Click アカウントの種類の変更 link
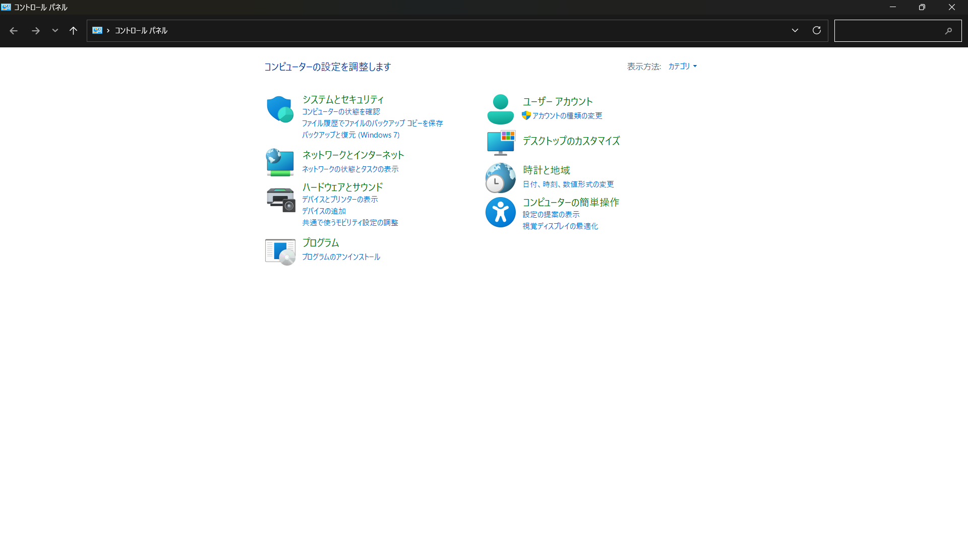 click(567, 116)
